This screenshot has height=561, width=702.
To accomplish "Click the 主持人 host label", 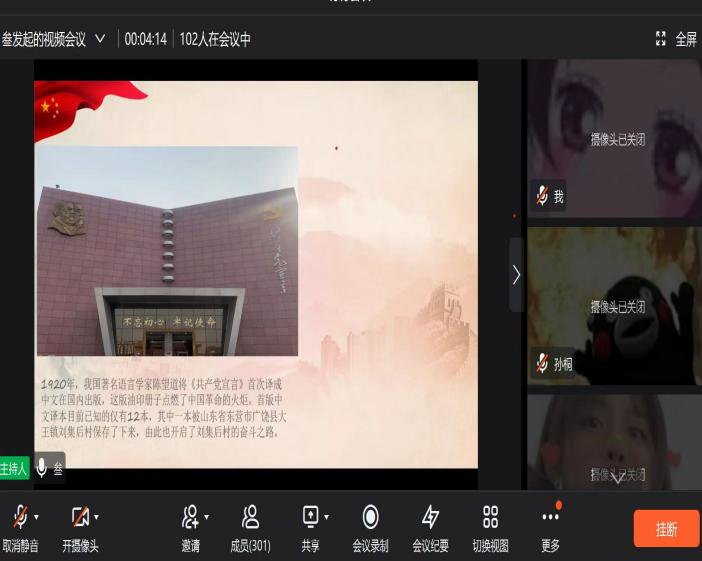I will 14,468.
